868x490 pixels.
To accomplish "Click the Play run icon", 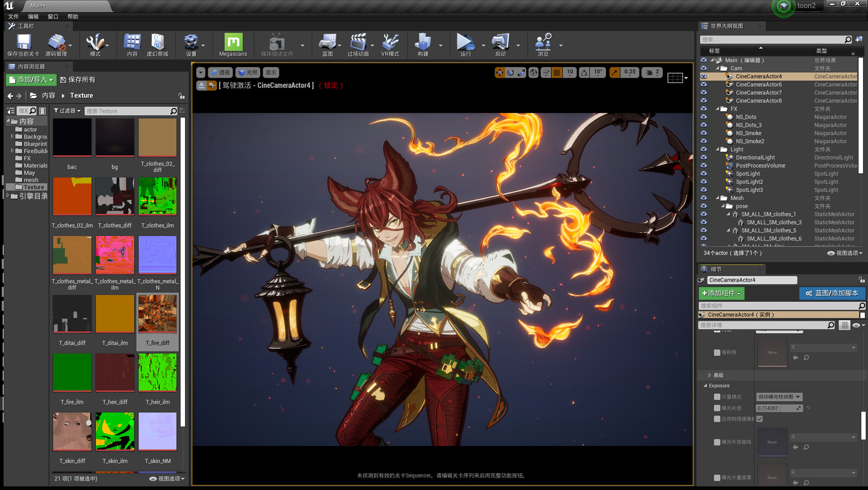I will click(x=465, y=44).
